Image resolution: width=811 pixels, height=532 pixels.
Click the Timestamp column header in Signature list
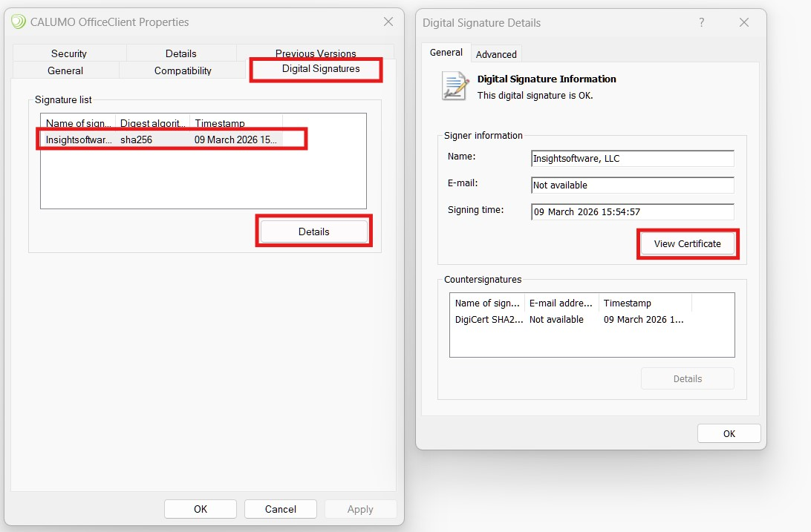click(x=235, y=123)
